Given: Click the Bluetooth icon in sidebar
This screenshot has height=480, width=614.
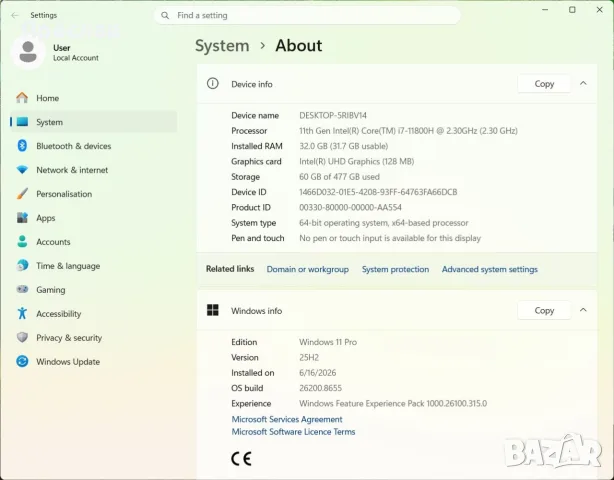Looking at the screenshot, I should pos(22,146).
